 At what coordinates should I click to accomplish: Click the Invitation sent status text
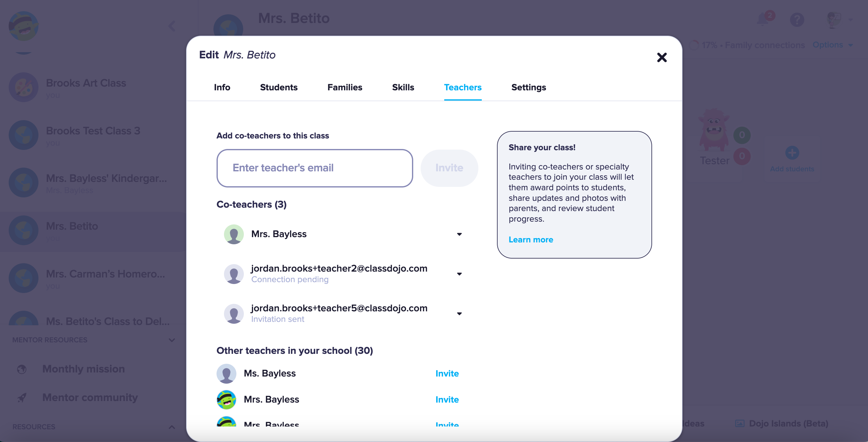[x=278, y=319]
